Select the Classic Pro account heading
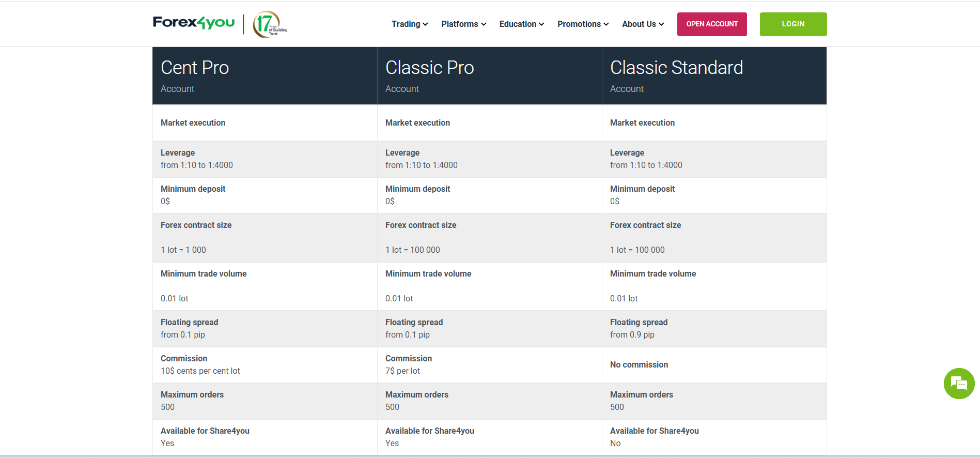This screenshot has width=980, height=458. (429, 68)
